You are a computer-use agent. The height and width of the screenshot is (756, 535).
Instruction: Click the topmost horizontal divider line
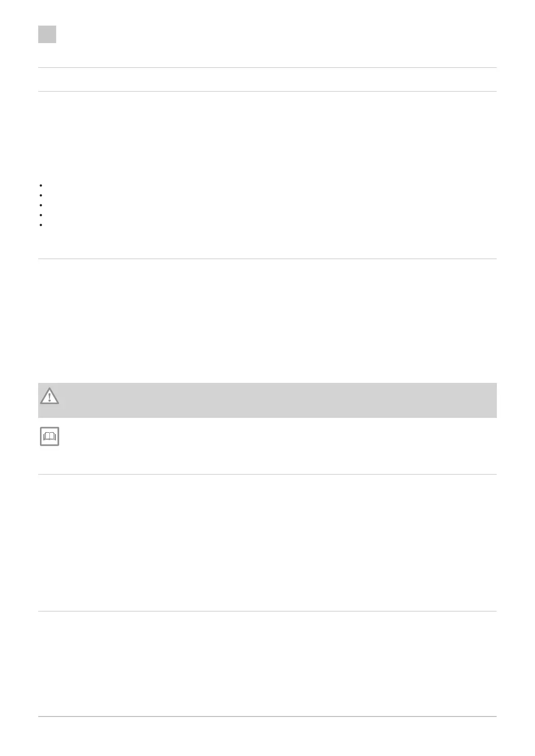coord(267,68)
